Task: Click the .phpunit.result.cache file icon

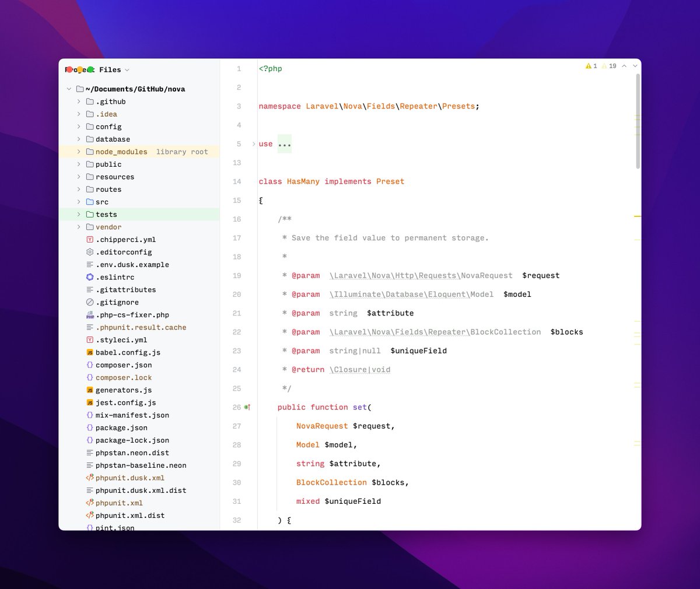Action: pyautogui.click(x=90, y=327)
